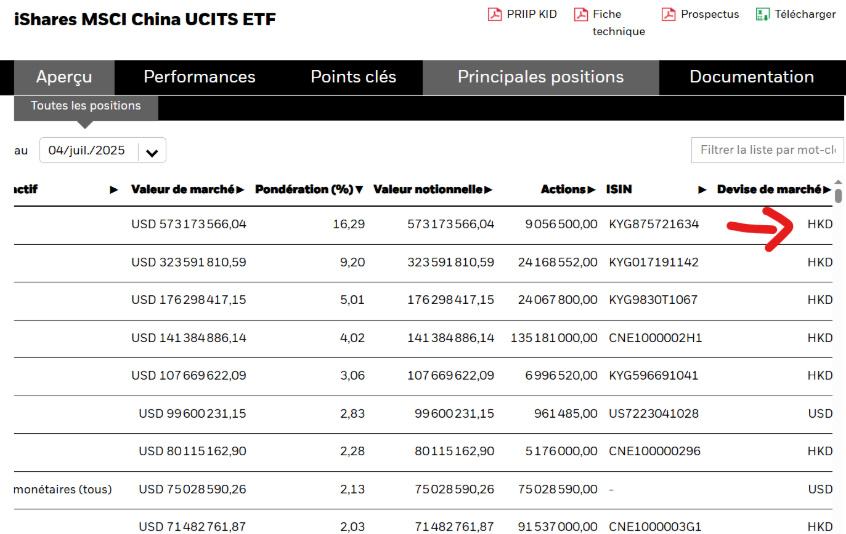Click the Télécharger spreadsheet icon

tap(762, 14)
